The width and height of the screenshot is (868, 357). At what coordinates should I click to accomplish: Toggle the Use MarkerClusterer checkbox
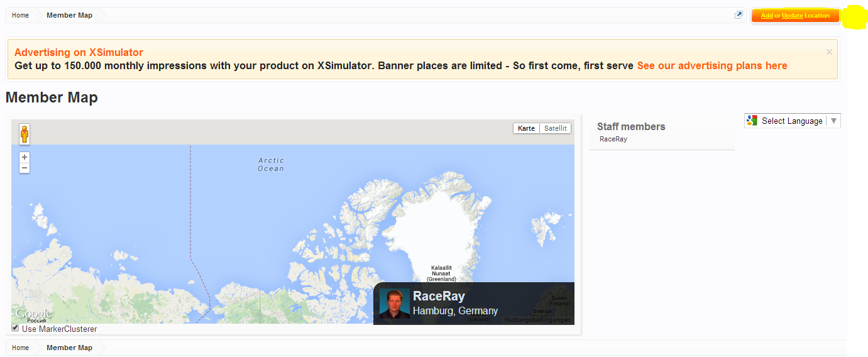click(x=15, y=327)
